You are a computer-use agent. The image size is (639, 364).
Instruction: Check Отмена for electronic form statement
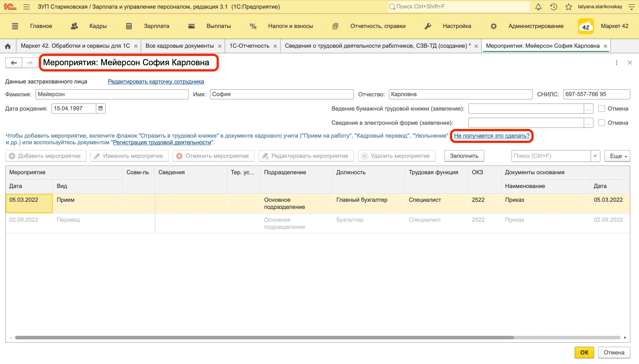[601, 123]
